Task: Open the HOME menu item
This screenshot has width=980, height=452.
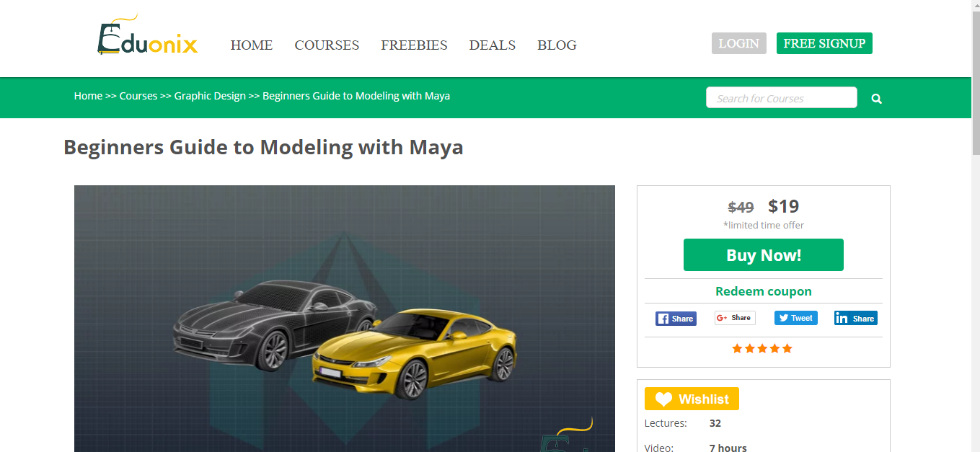Action: coord(252,45)
